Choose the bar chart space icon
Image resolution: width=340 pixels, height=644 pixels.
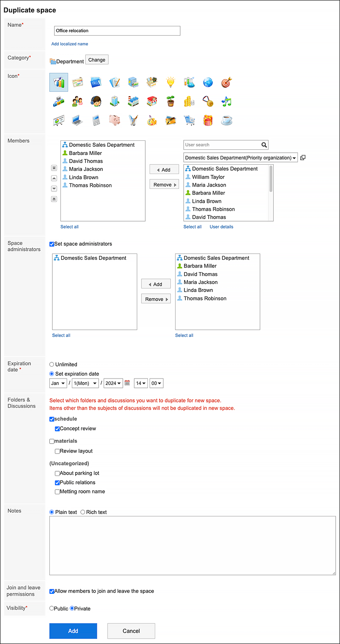[59, 83]
